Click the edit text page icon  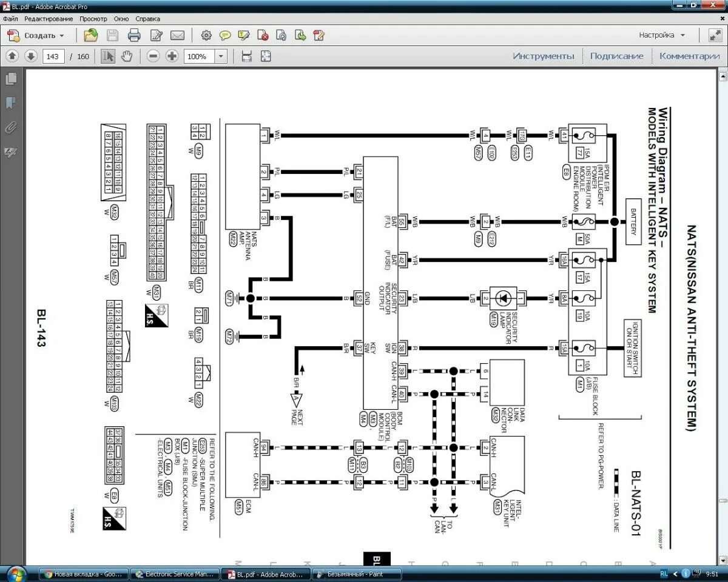(157, 35)
